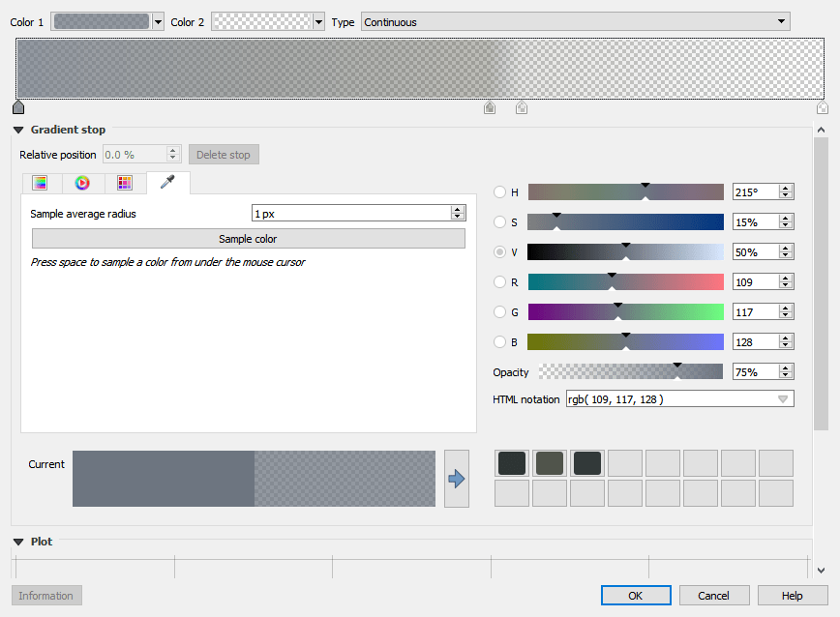Open the color ramp picker tab
The width and height of the screenshot is (840, 617).
coord(40,183)
